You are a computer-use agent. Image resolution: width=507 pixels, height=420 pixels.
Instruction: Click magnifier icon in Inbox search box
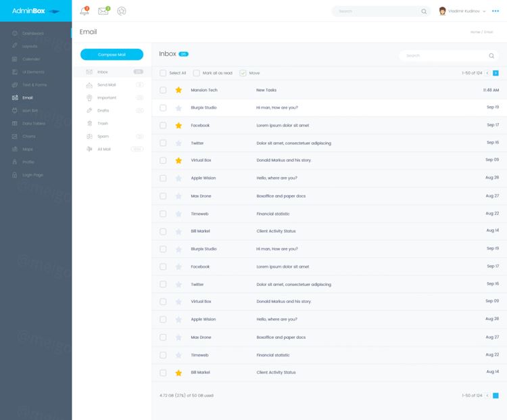pos(491,55)
